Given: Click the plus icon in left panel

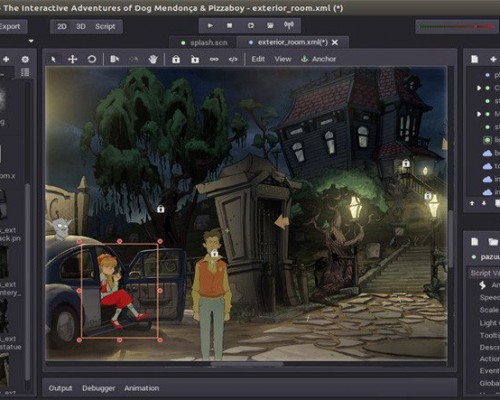Looking at the screenshot, I should click(6, 59).
